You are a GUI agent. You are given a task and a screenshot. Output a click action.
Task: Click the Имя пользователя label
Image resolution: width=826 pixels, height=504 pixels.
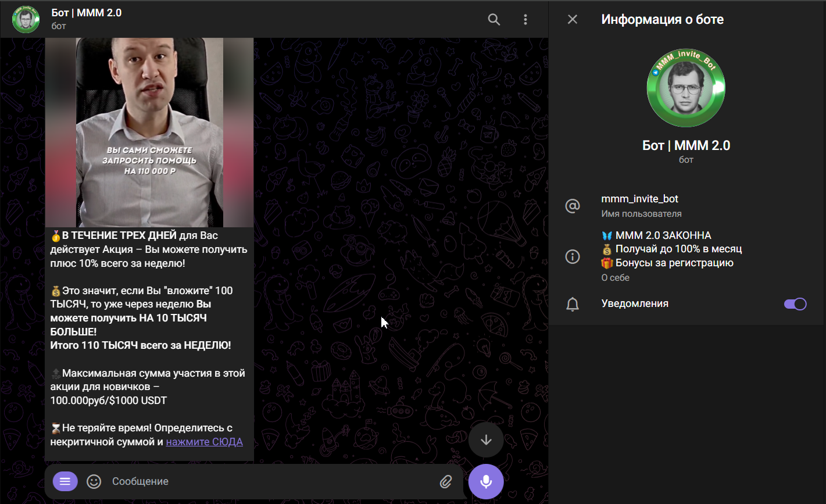pos(641,214)
